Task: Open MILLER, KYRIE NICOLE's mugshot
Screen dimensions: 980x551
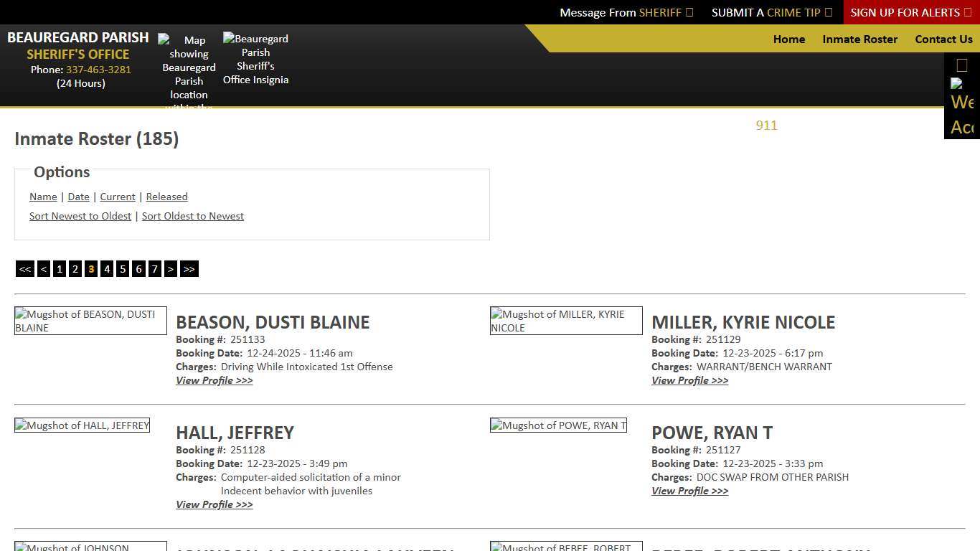Action: click(x=565, y=321)
